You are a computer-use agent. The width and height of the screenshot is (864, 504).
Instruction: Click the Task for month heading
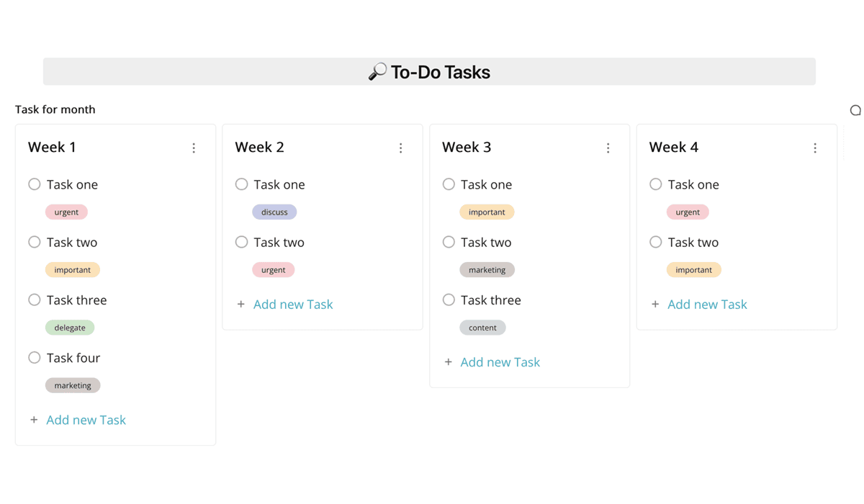55,109
